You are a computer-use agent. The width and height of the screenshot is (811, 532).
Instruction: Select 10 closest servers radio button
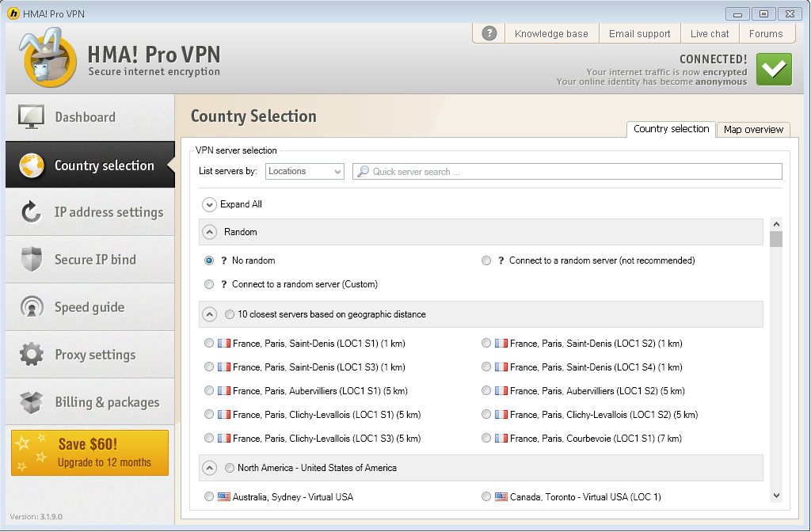230,314
